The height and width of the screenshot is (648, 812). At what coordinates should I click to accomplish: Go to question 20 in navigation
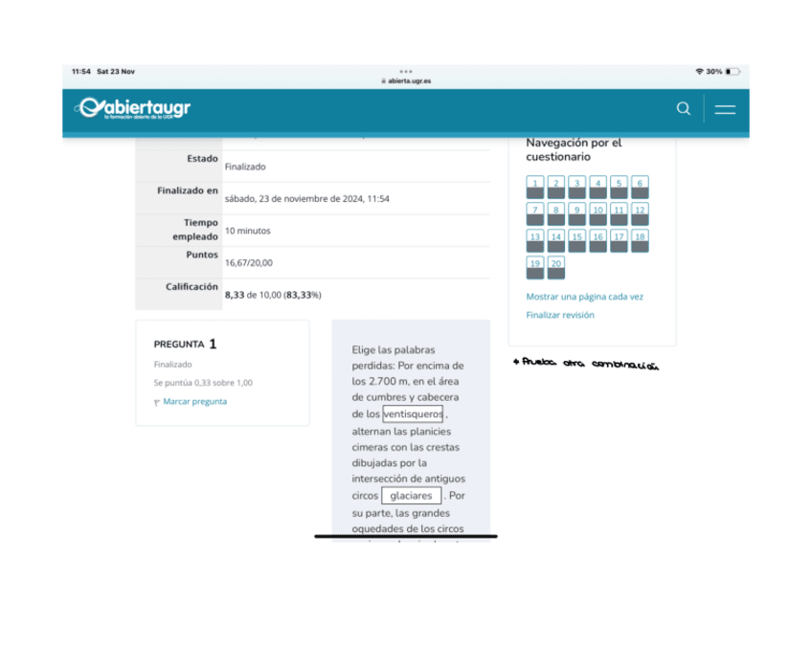(x=555, y=268)
